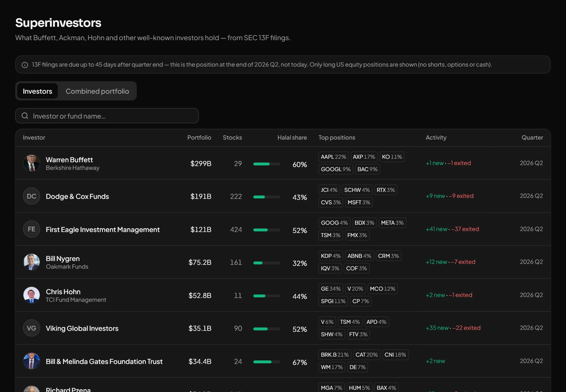The width and height of the screenshot is (566, 392).
Task: Click the AXP 17% position chip
Action: point(364,157)
